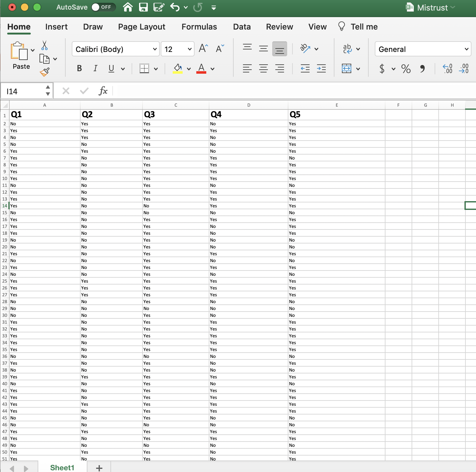Click the Increase Decimal icon
The image size is (476, 472).
click(x=448, y=68)
